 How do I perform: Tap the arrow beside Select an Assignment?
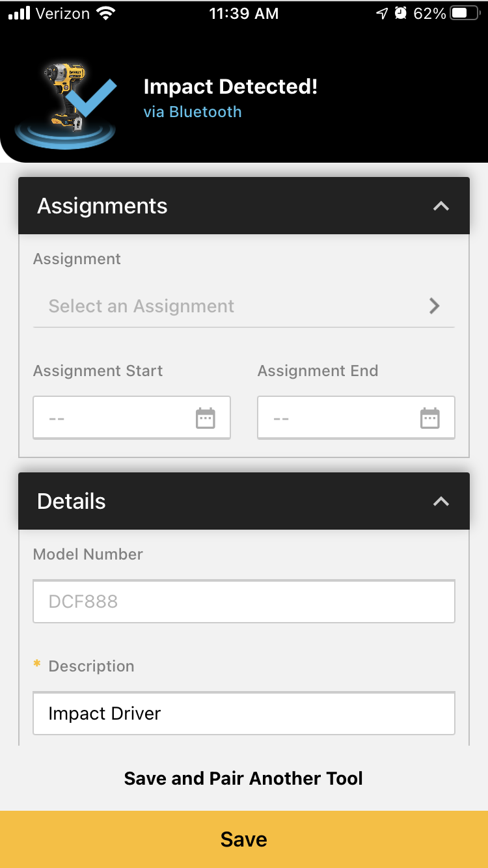click(435, 306)
